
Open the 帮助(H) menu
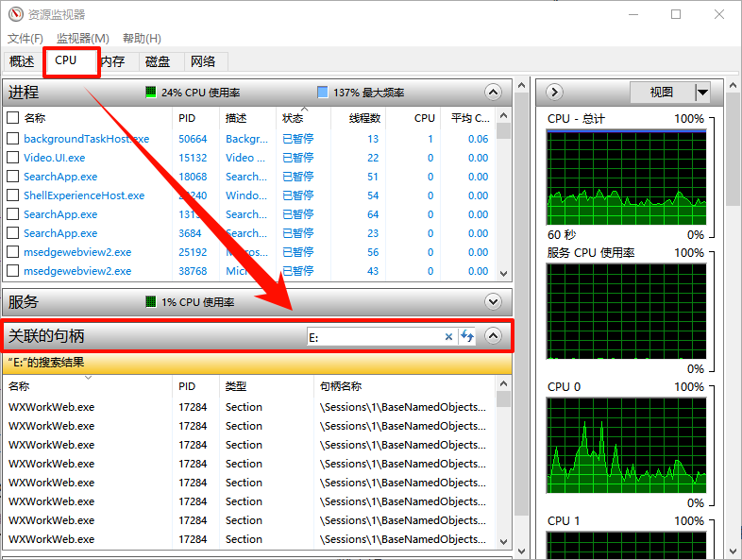(x=142, y=39)
